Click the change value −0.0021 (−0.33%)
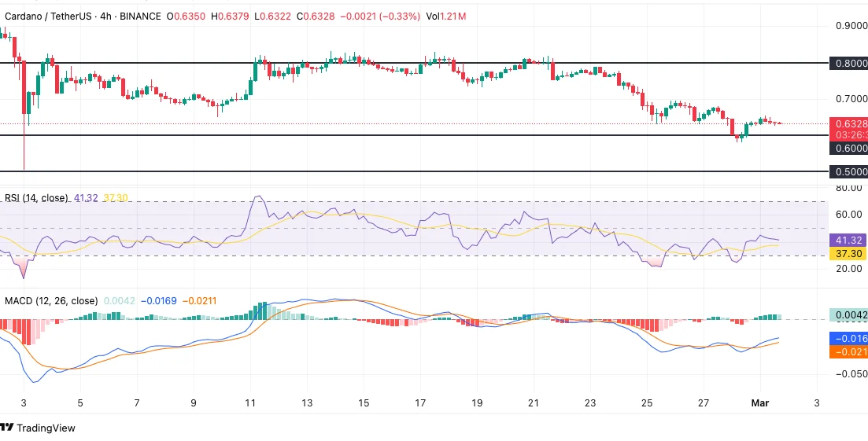This screenshot has width=868, height=441. click(x=380, y=17)
